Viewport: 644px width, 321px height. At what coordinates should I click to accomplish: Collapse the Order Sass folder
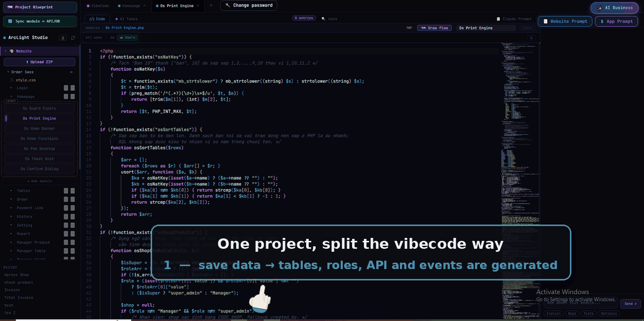[x=8, y=72]
